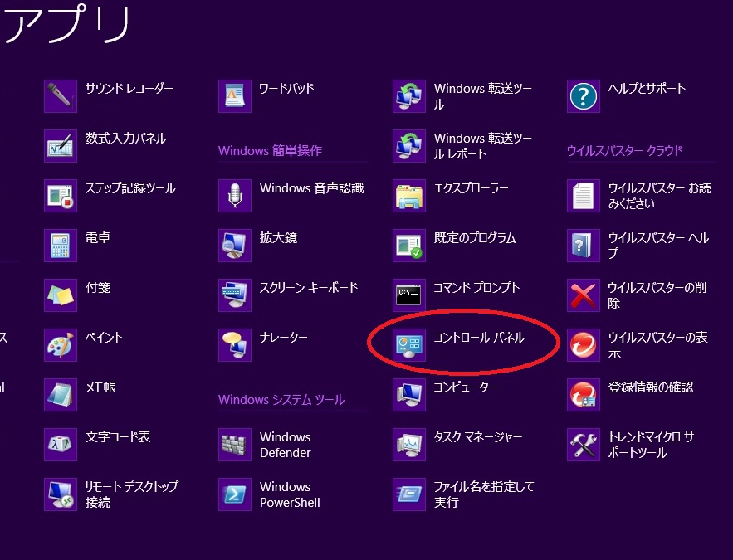733x560 pixels.
Task: Select the Windows 簡単操作 group heading
Action: click(270, 151)
